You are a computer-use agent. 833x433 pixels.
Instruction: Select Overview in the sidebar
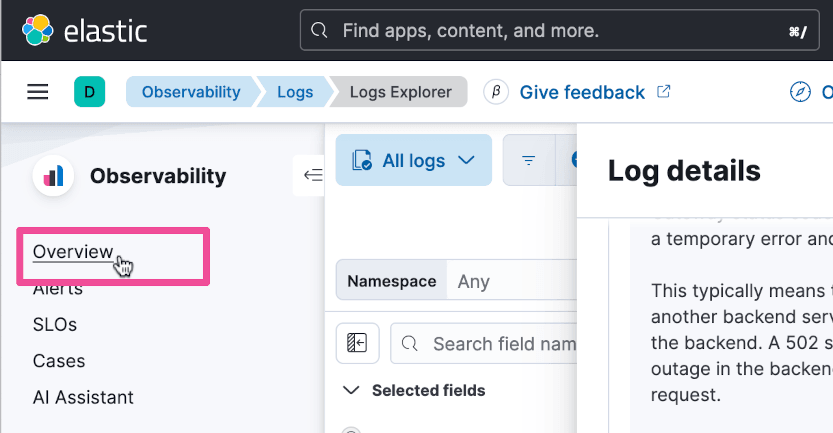(x=72, y=252)
